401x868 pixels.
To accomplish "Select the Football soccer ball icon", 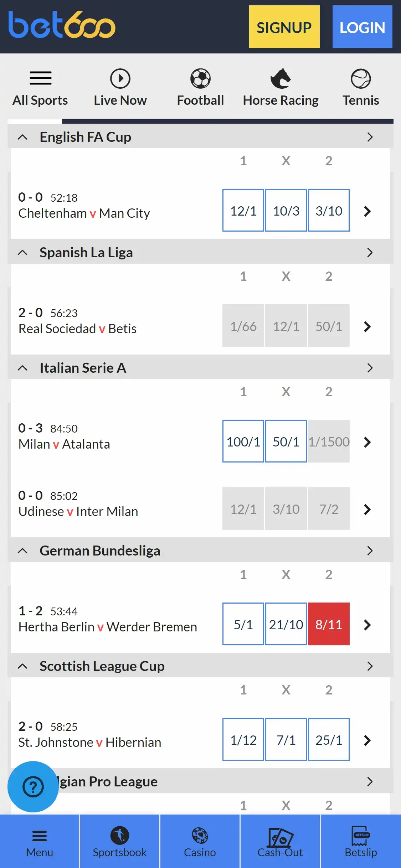I will pos(200,78).
